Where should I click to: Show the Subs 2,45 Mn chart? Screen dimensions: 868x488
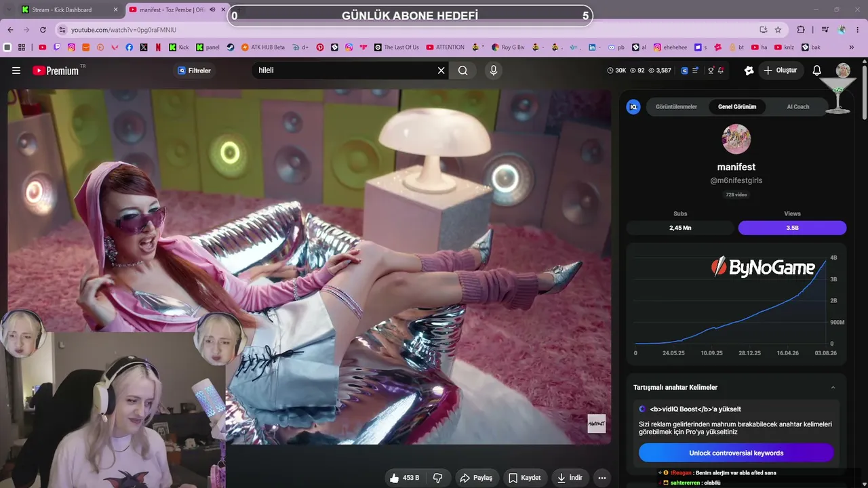[680, 228]
